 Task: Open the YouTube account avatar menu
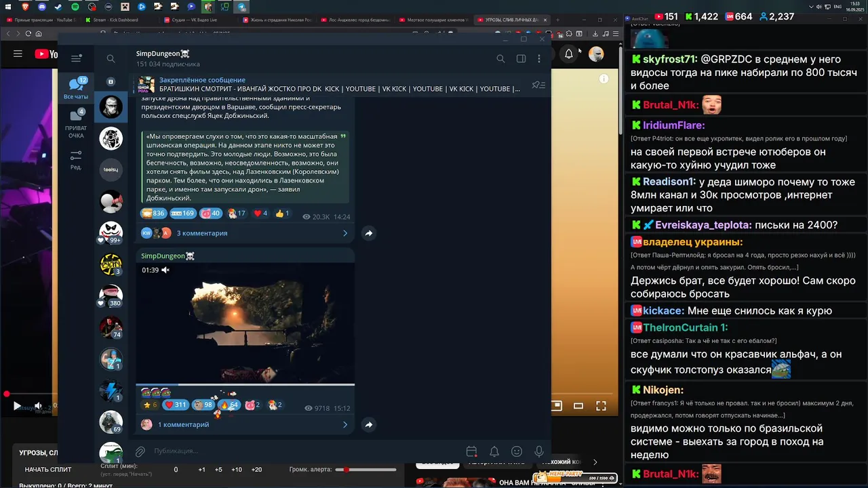coord(596,54)
